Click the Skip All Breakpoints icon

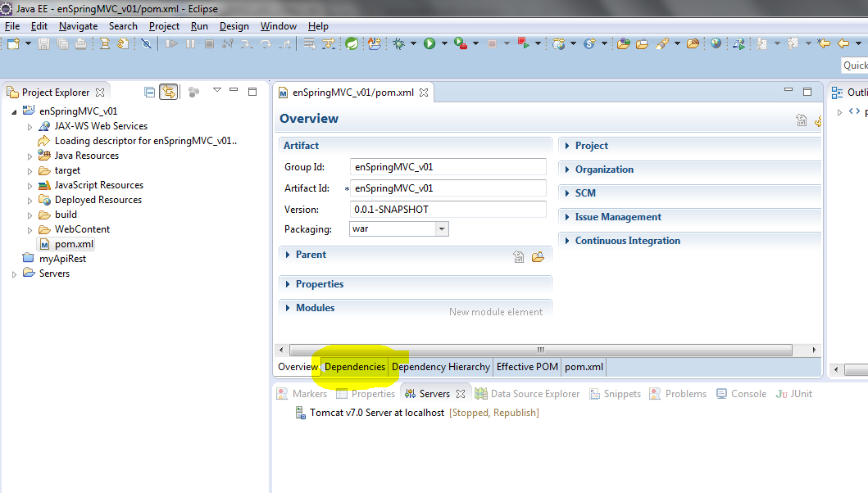pyautogui.click(x=146, y=43)
